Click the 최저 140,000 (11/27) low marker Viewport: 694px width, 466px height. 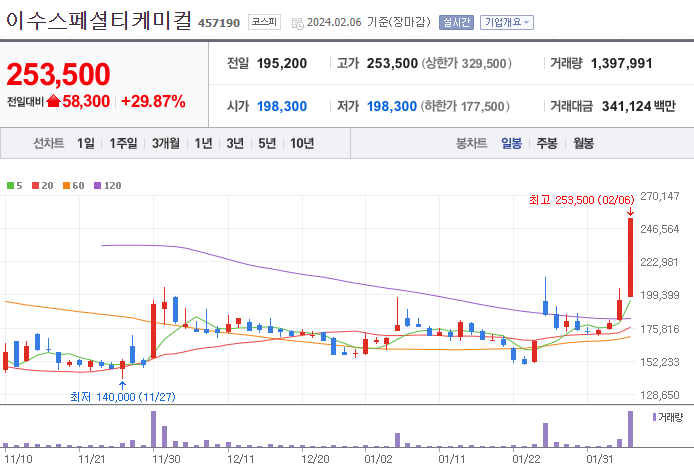[123, 397]
